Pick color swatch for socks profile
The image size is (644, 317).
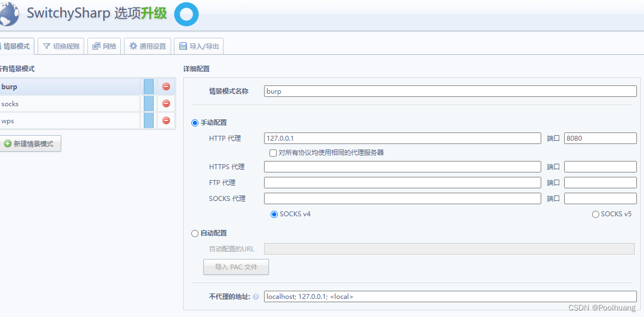click(149, 103)
